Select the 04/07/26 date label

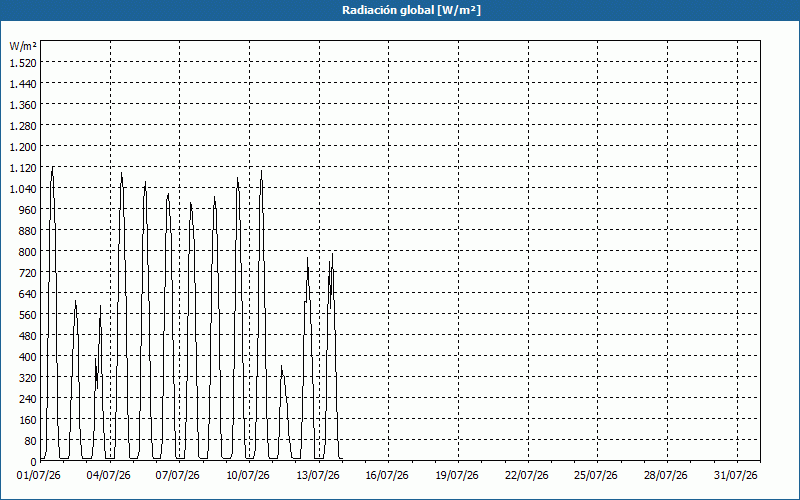109,476
